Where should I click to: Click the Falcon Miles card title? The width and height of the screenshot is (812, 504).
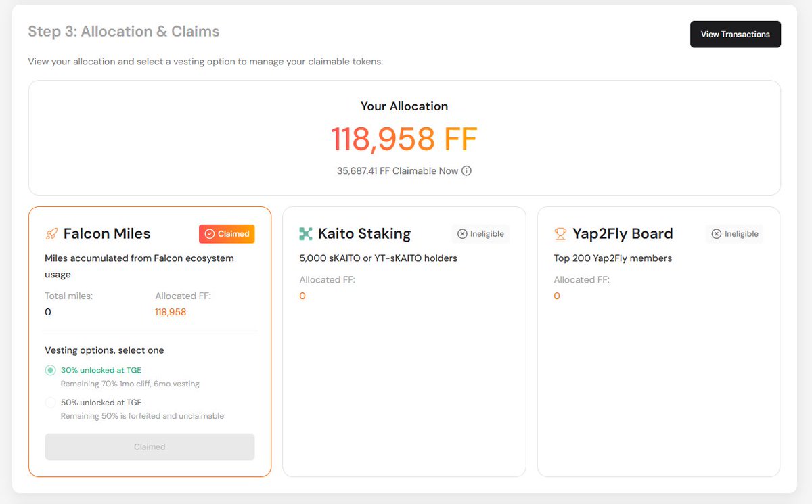tap(107, 234)
